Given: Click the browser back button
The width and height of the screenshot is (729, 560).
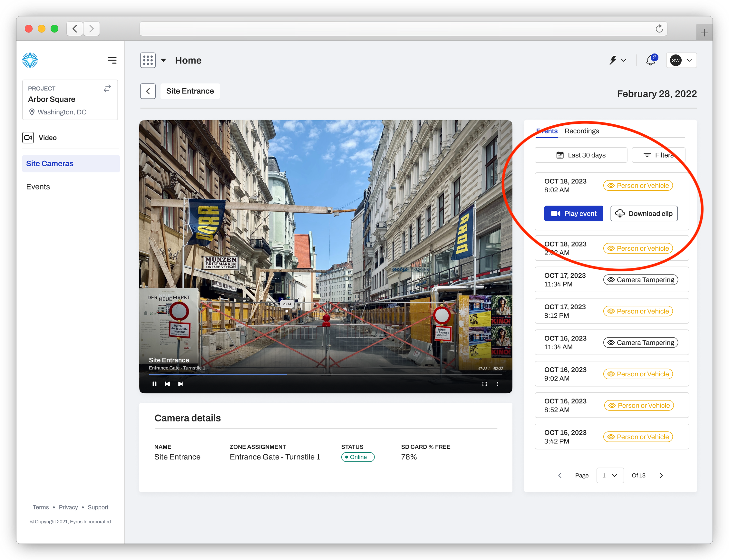Looking at the screenshot, I should click(75, 29).
